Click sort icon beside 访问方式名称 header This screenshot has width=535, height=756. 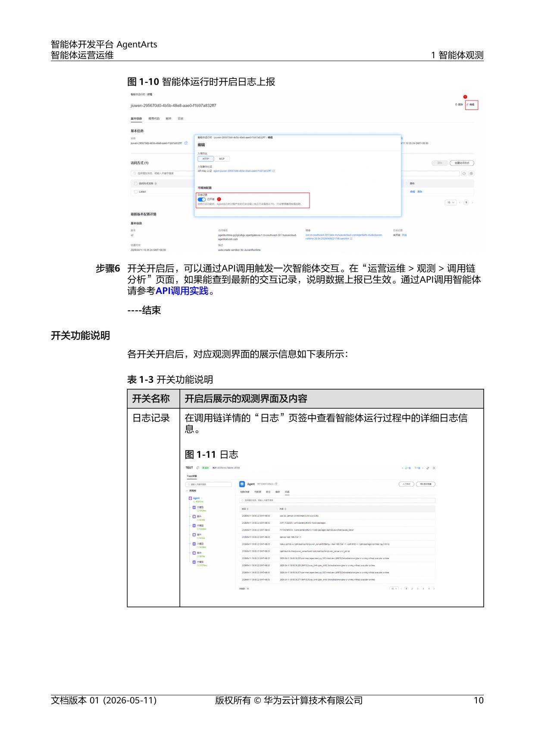click(156, 184)
